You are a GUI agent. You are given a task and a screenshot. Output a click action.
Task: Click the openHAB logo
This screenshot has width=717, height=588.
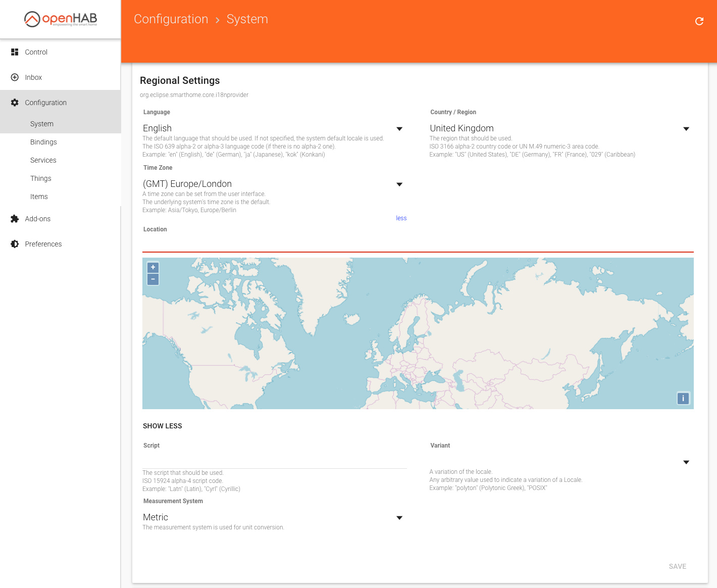point(61,19)
